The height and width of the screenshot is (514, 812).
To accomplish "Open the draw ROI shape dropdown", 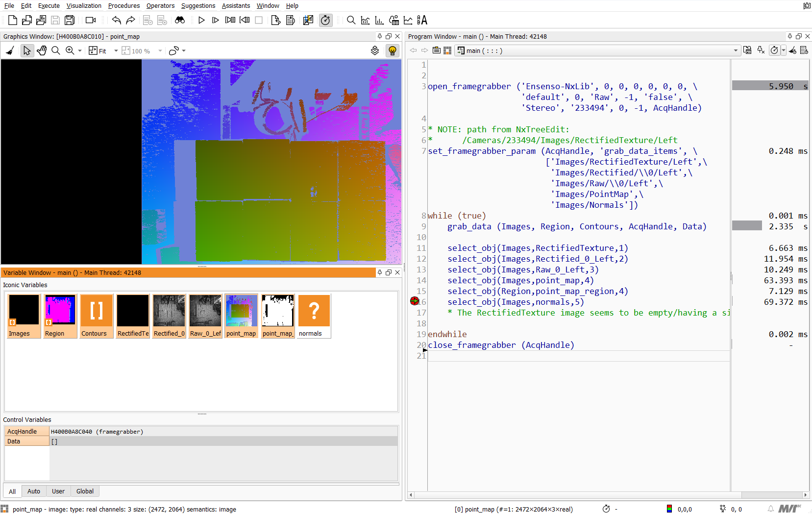I will click(x=184, y=50).
